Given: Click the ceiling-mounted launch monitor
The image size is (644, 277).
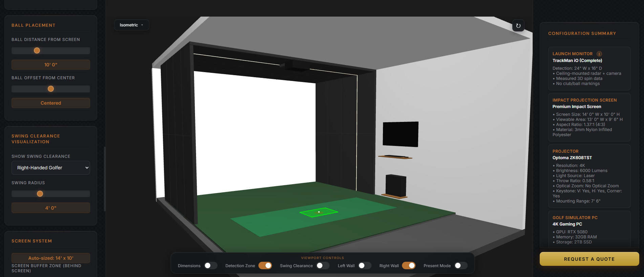Looking at the screenshot, I should point(294,66).
